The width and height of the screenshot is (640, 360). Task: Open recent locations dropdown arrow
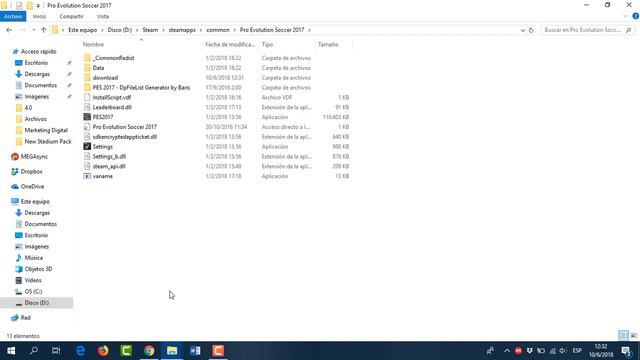click(33, 30)
